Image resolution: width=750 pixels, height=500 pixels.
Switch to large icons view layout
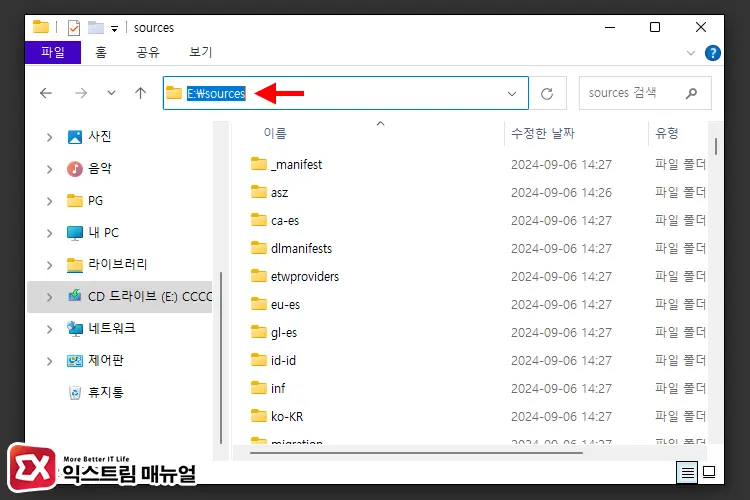pyautogui.click(x=709, y=473)
